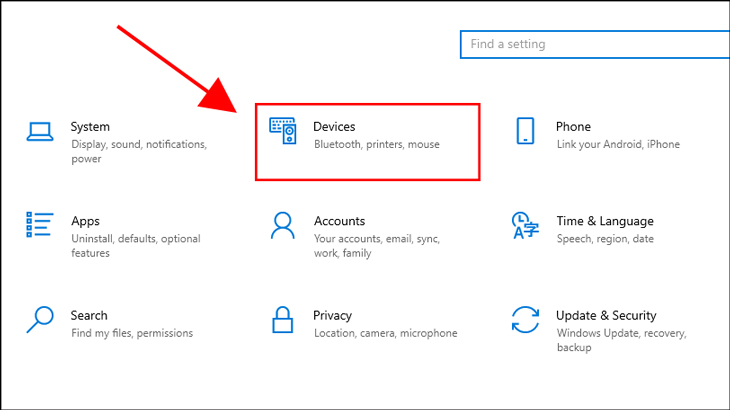The width and height of the screenshot is (730, 410).
Task: Click the Bluetooth, printers, mouse description
Action: [x=377, y=144]
